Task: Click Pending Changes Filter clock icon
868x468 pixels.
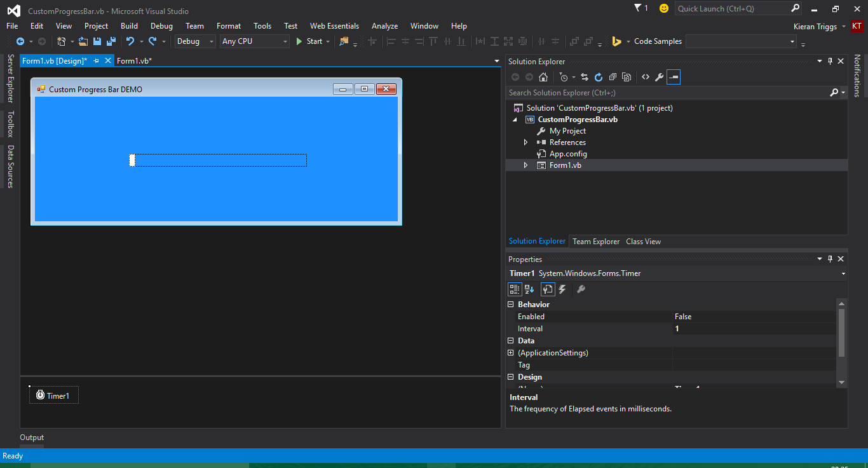Action: tap(563, 77)
